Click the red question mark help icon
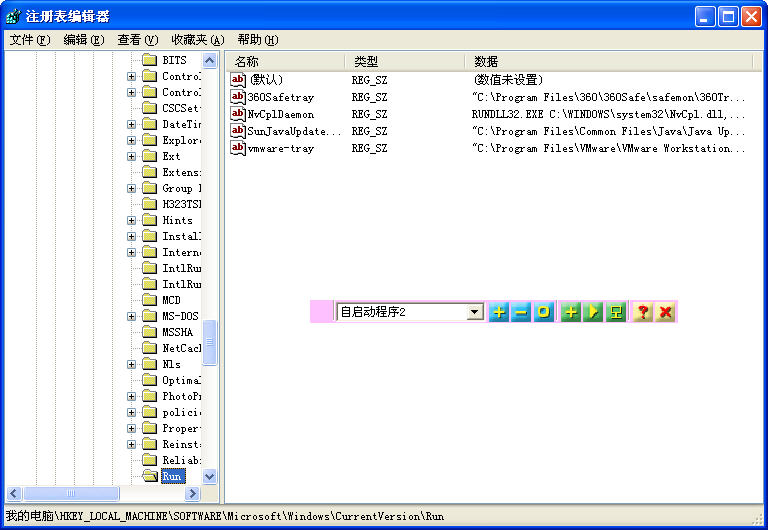 click(642, 312)
